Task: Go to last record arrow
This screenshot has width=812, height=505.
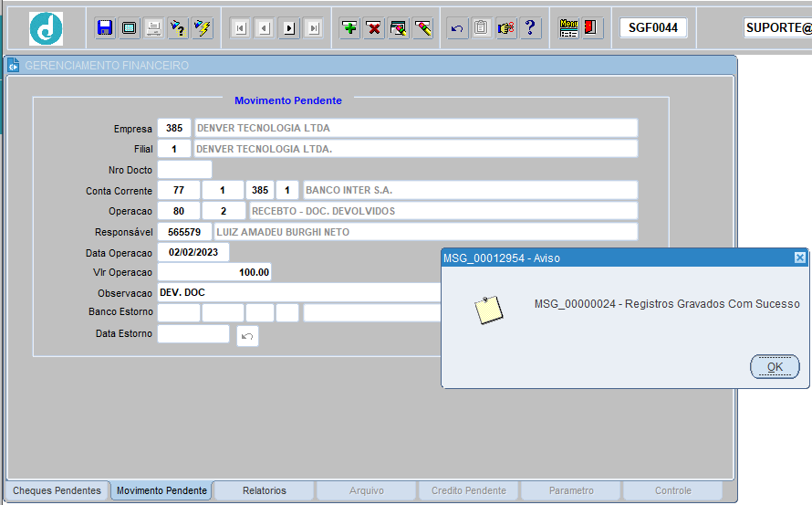Action: pos(314,28)
